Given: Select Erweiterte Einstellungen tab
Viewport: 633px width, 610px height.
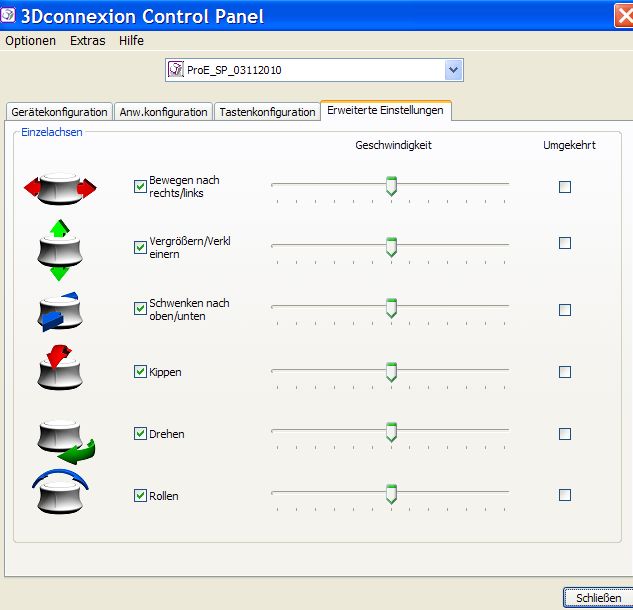Looking at the screenshot, I should coord(386,110).
